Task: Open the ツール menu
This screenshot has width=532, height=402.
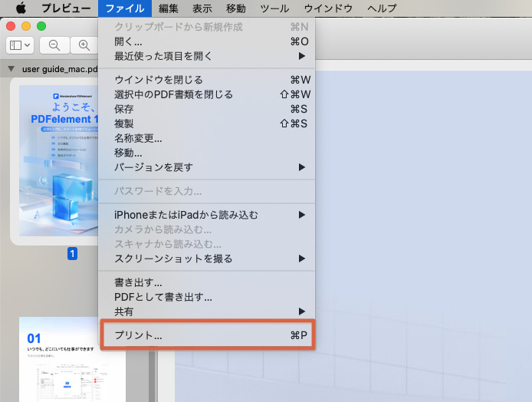Action: tap(274, 8)
